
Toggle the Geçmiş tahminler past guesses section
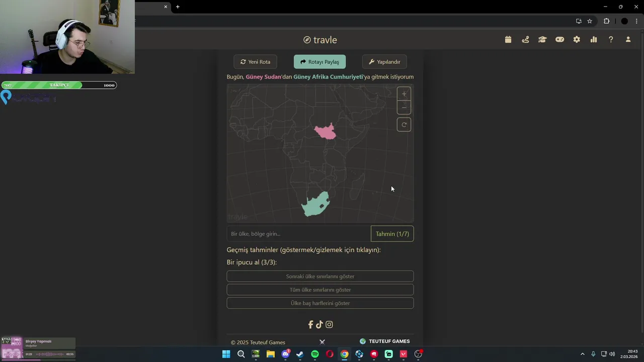click(303, 250)
